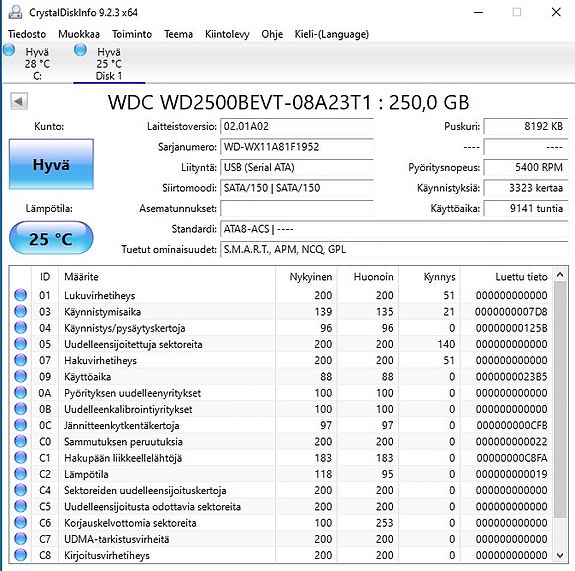The height and width of the screenshot is (571, 575).
Task: Click the previous disk arrow icon
Action: [19, 101]
